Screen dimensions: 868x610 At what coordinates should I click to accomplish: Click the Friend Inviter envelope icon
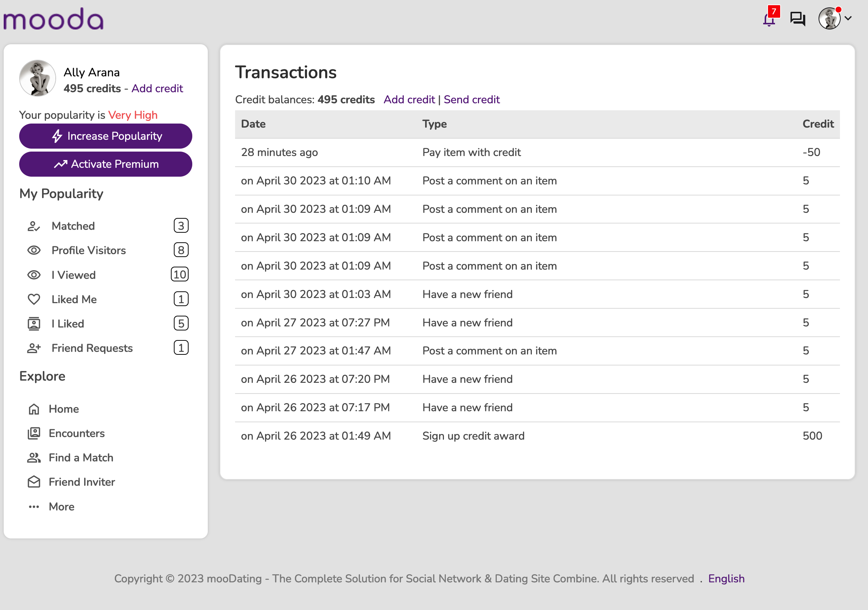pos(34,482)
